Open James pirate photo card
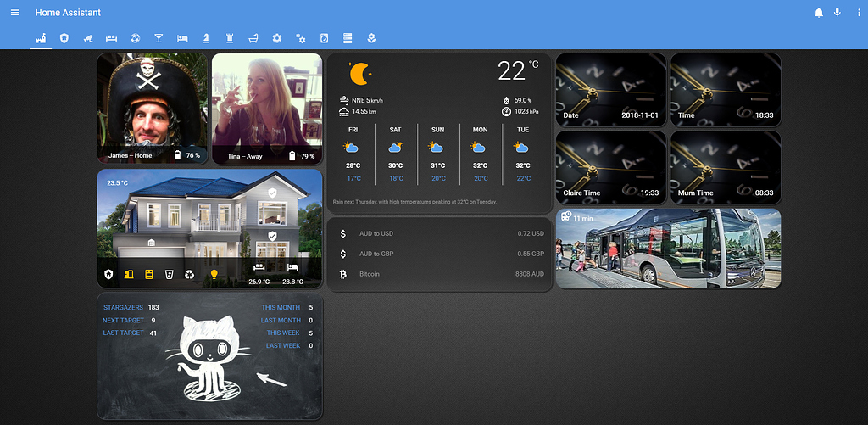 pyautogui.click(x=153, y=108)
